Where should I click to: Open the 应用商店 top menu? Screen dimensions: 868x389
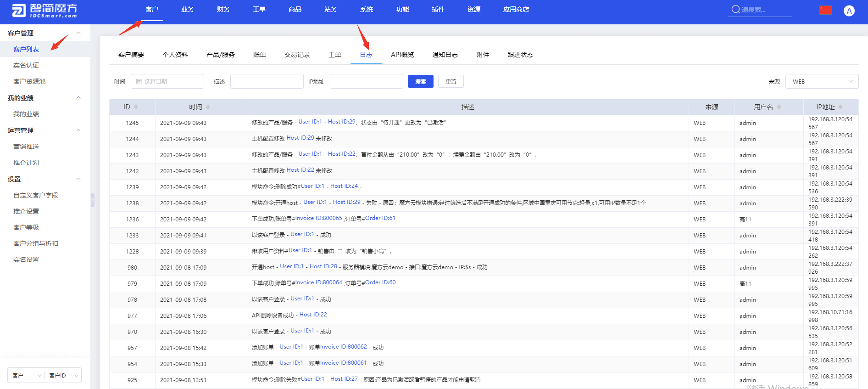click(516, 10)
